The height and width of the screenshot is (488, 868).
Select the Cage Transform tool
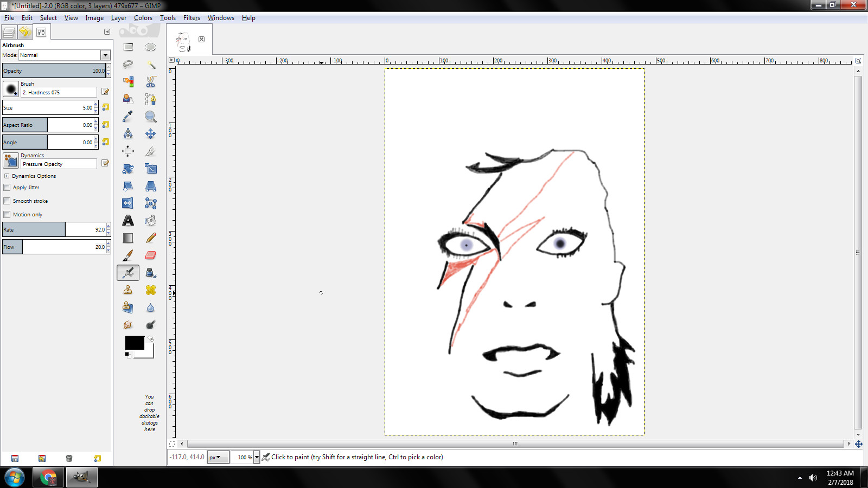coord(151,203)
